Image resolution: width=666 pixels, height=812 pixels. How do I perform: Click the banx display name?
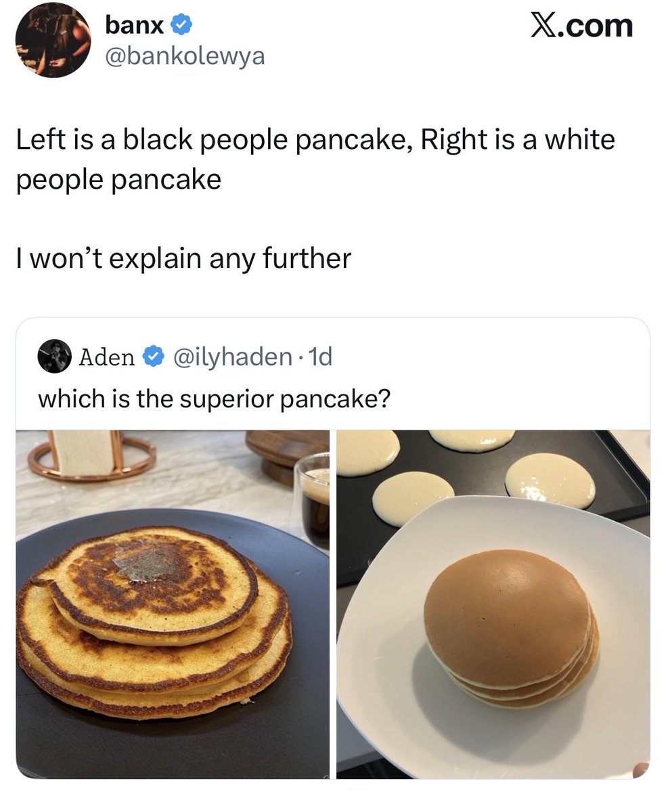pyautogui.click(x=135, y=26)
